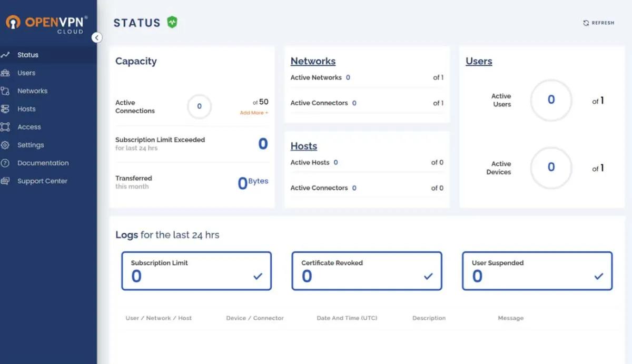
Task: Click the User Suspended checkmark icon
Action: tap(599, 276)
